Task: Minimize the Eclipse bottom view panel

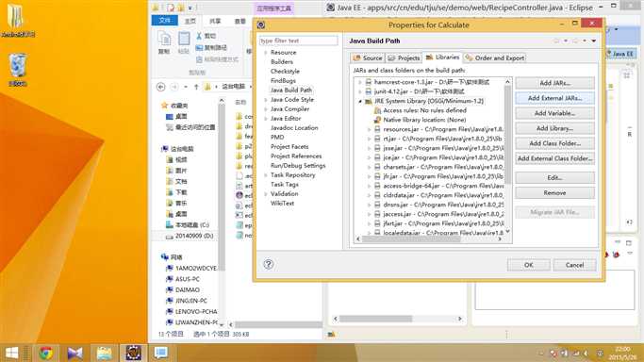Action: 618,242
